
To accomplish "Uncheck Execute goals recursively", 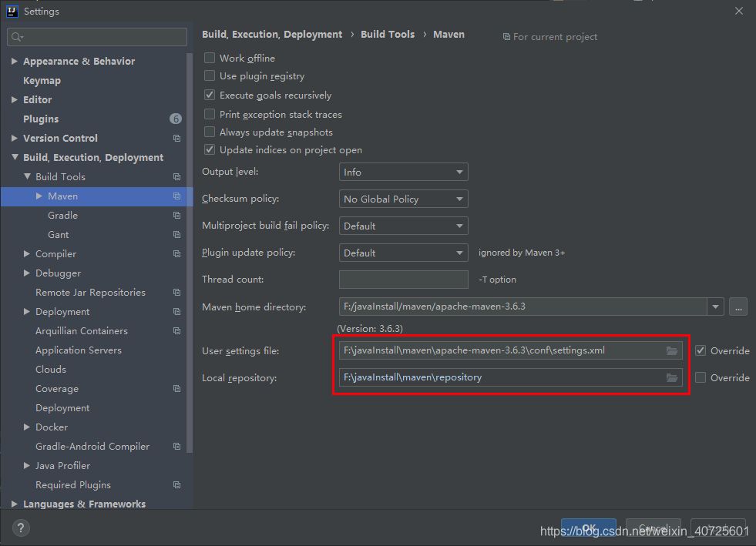I will pyautogui.click(x=210, y=95).
